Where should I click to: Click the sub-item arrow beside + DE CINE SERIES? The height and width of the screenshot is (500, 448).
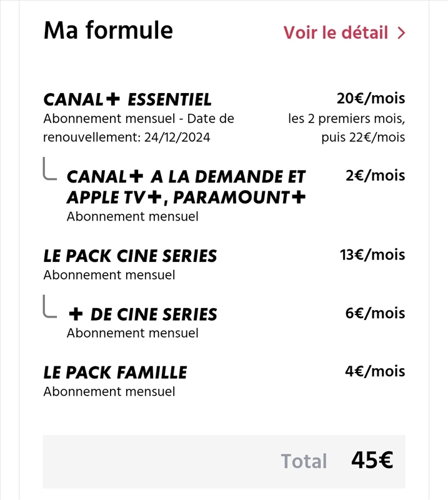[x=49, y=307]
